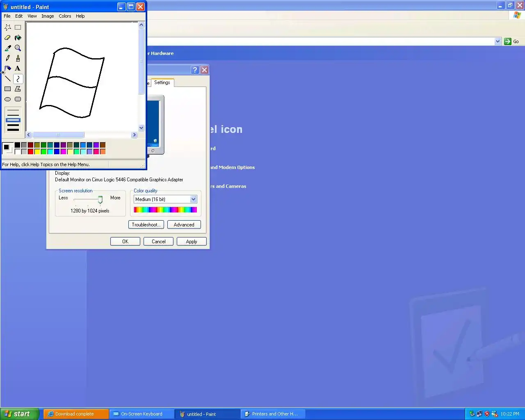525x420 pixels.
Task: Click Paint canvas scroll down arrow
Action: (141, 128)
